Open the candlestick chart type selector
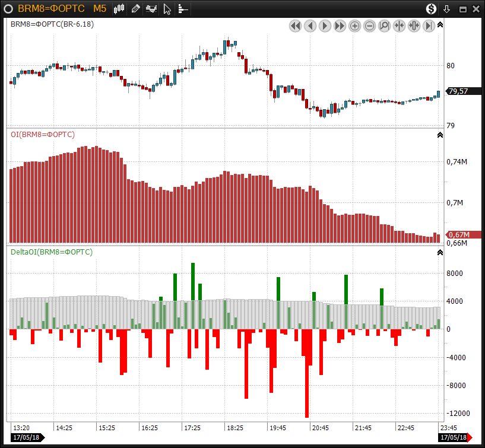 120,9
